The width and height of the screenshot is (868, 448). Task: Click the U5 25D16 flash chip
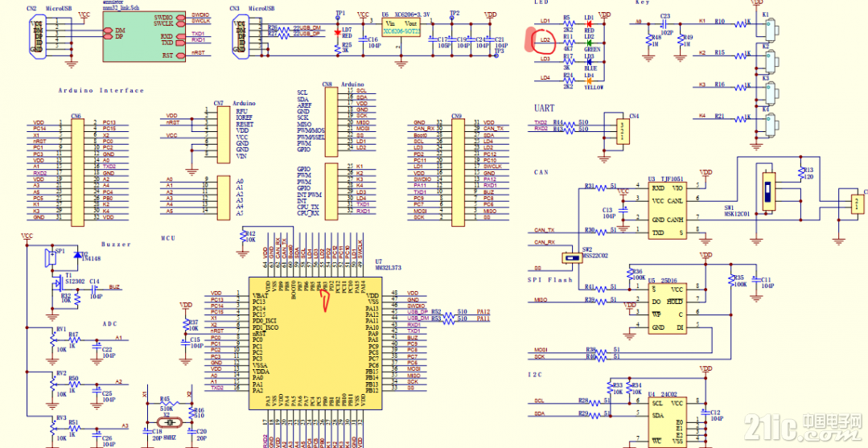(x=668, y=308)
